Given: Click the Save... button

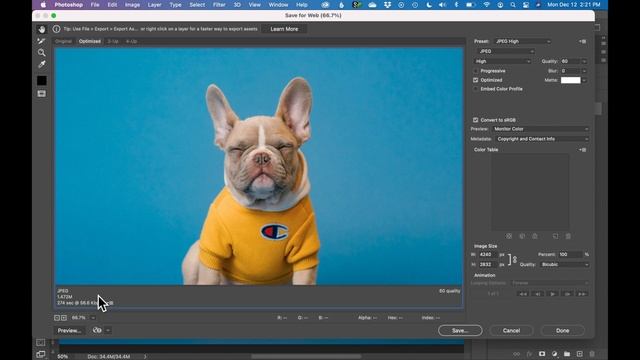Looking at the screenshot, I should click(460, 331).
